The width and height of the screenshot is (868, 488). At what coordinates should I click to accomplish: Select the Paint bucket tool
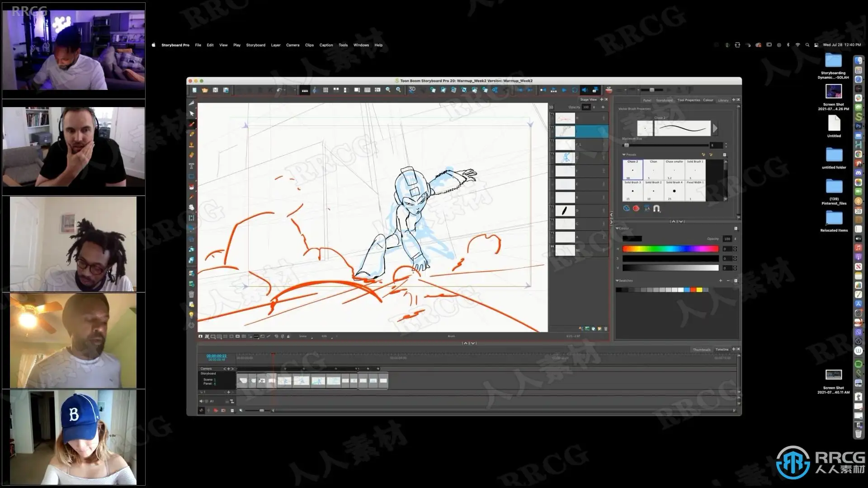click(x=192, y=187)
